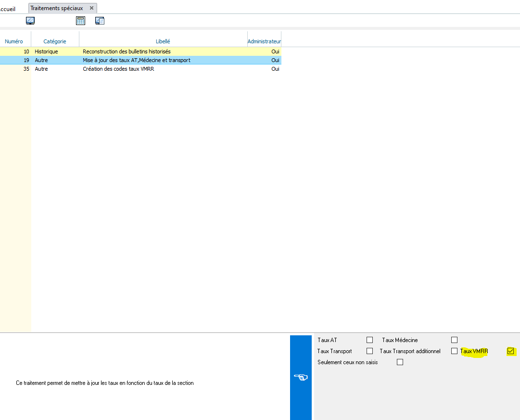The width and height of the screenshot is (520, 420).
Task: Toggle Seulement ceux non saisis checkbox
Action: [x=400, y=362]
